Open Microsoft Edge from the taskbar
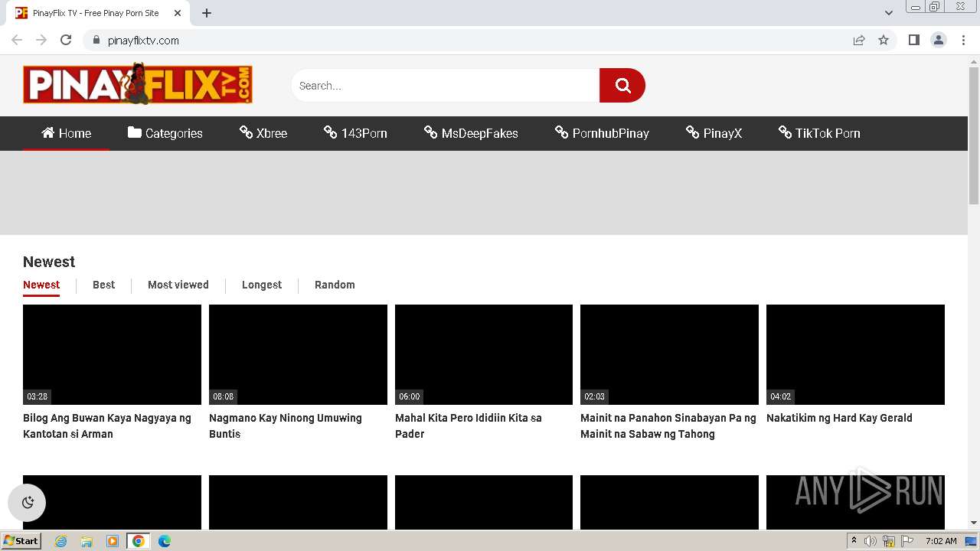The height and width of the screenshot is (551, 980). [165, 541]
